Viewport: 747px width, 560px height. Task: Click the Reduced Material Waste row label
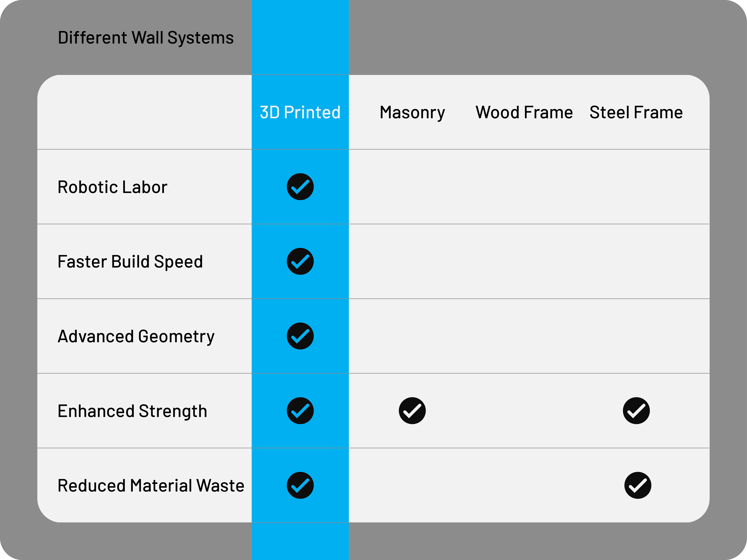tap(151, 485)
